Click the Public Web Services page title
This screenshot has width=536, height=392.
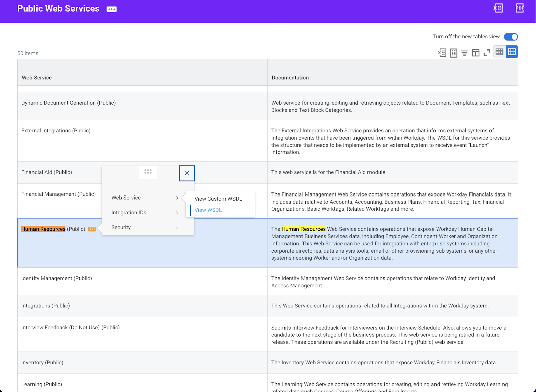(x=59, y=9)
